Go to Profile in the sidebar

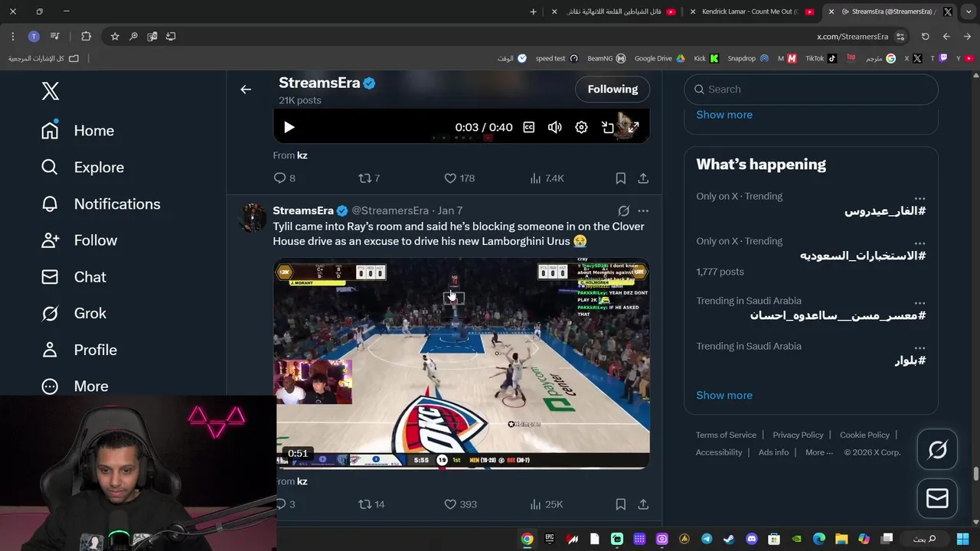(80, 350)
